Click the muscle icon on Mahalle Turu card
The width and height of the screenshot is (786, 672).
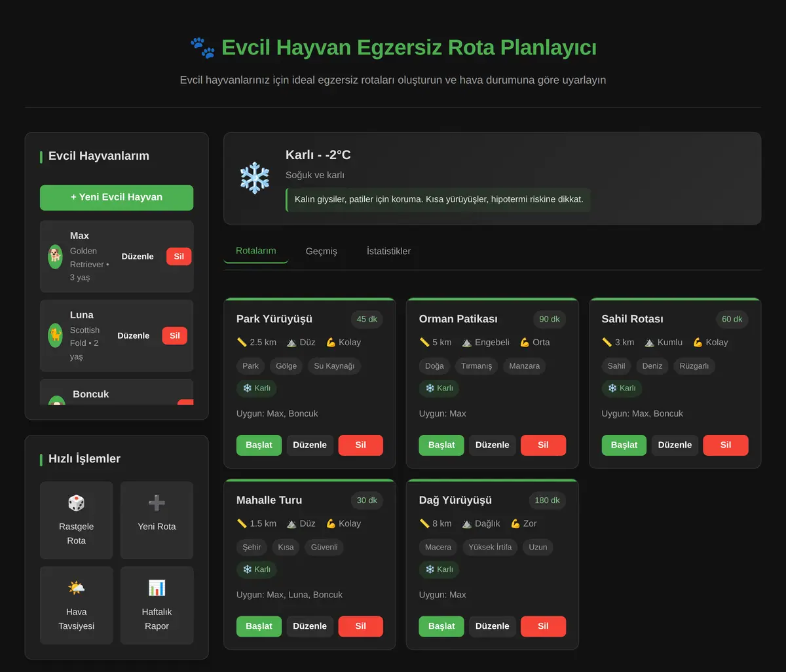(331, 523)
